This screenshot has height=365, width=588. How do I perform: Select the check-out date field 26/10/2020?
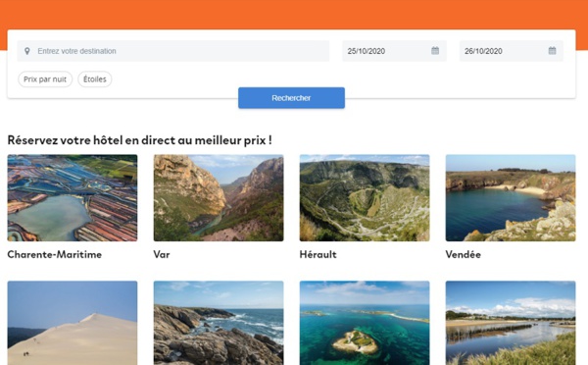click(x=512, y=51)
